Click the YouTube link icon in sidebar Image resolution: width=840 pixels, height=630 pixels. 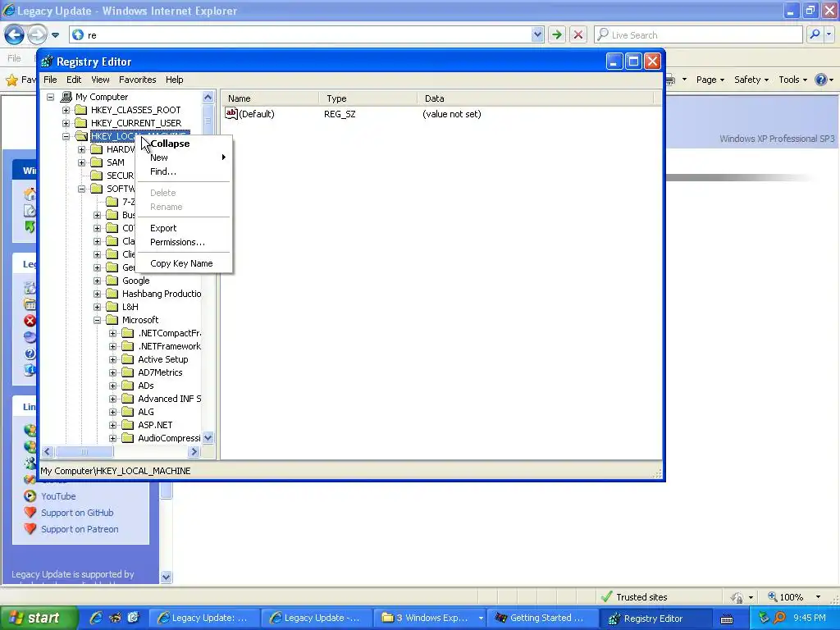30,496
